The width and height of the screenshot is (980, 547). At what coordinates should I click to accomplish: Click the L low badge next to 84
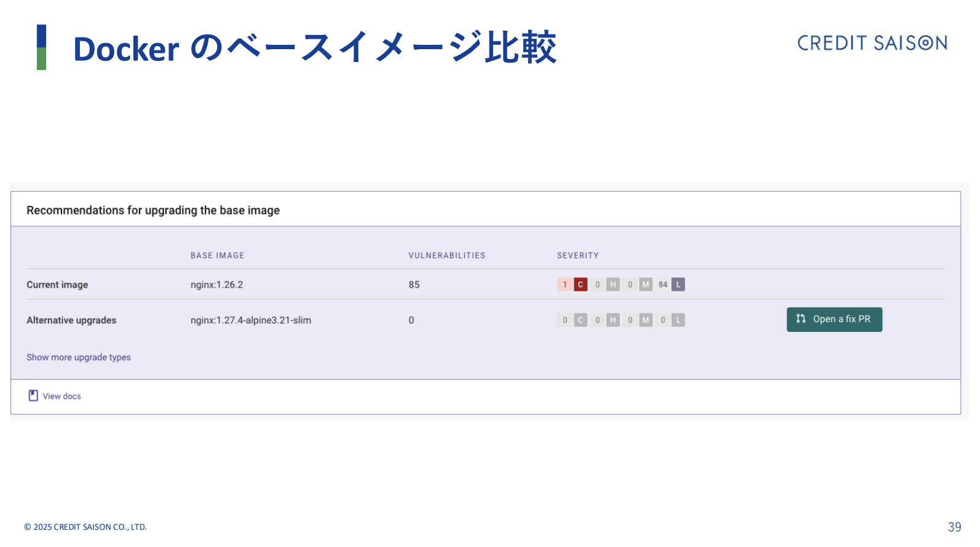(678, 285)
